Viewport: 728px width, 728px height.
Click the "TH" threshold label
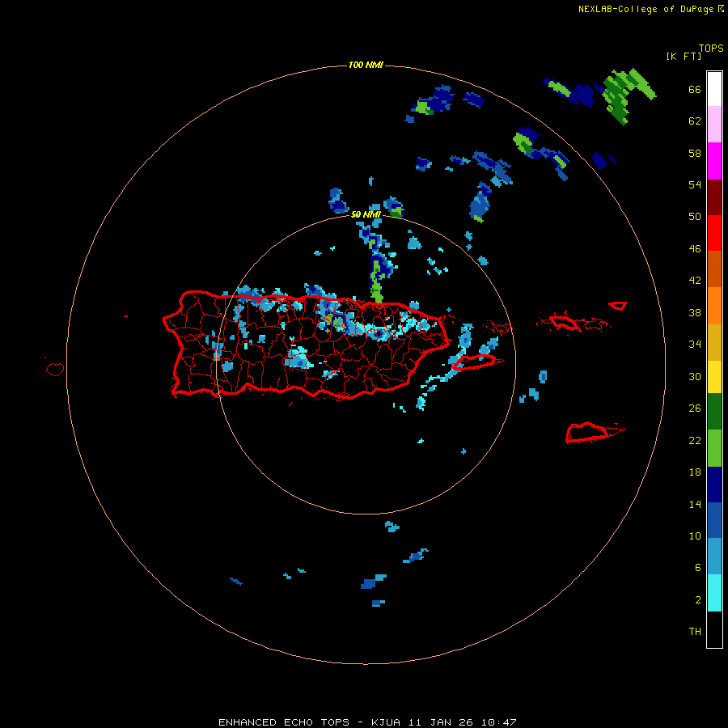click(x=695, y=631)
